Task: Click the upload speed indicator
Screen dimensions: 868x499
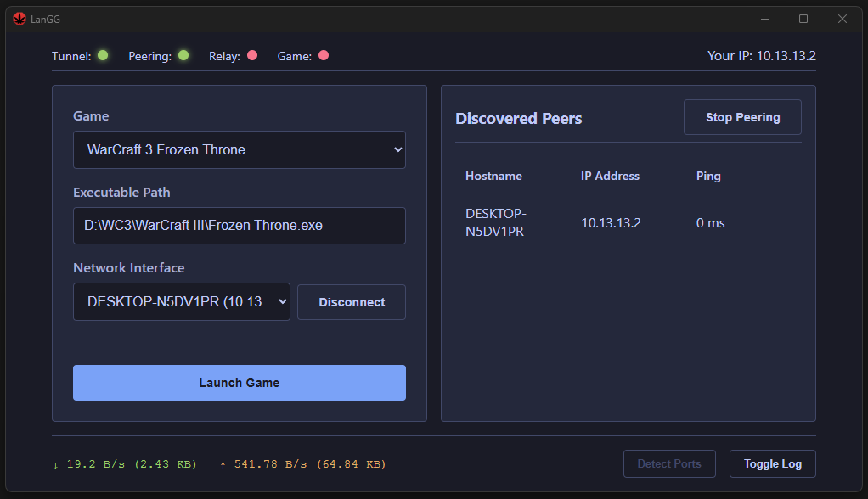Action: [x=302, y=464]
